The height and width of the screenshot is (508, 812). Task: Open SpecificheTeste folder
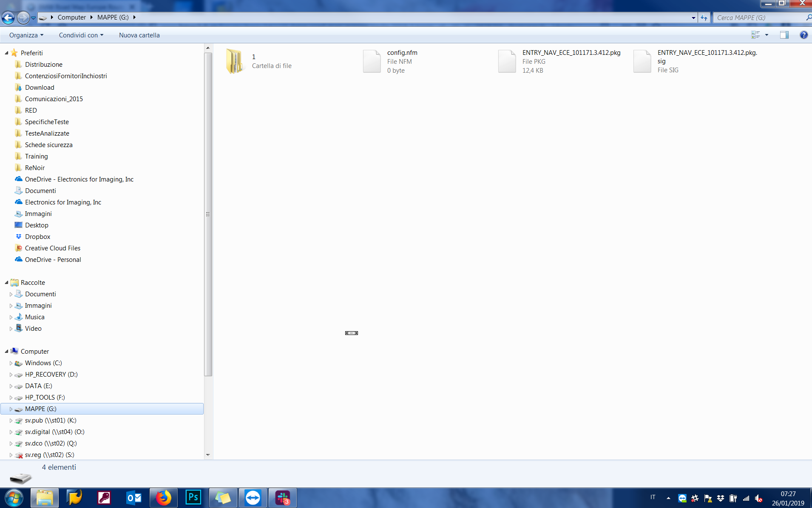point(47,122)
